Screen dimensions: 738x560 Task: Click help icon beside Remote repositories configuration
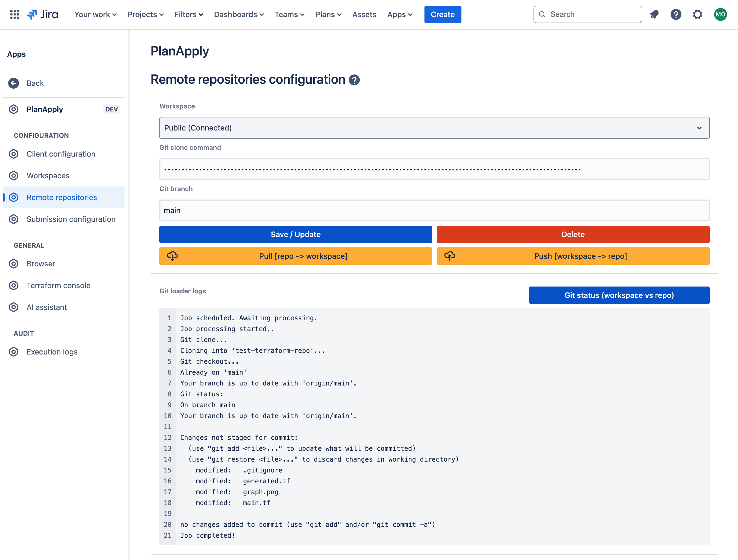[354, 80]
